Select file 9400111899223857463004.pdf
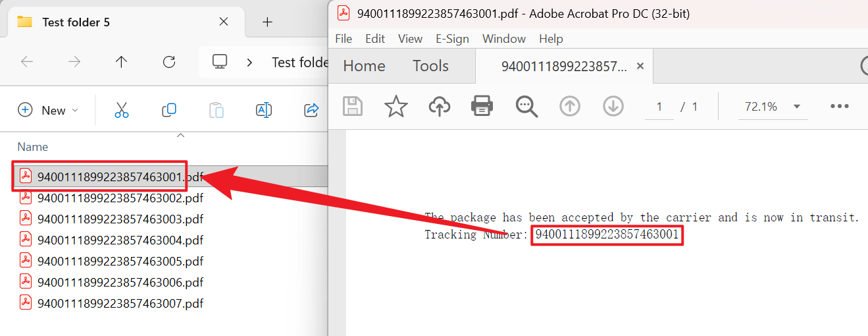The width and height of the screenshot is (868, 336). tap(120, 240)
